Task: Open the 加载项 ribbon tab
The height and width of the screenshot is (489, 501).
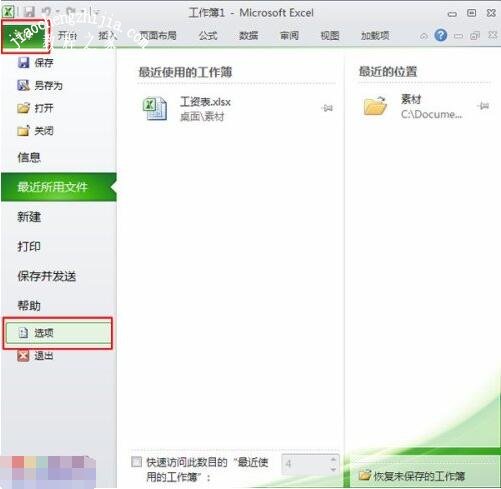Action: pyautogui.click(x=375, y=35)
